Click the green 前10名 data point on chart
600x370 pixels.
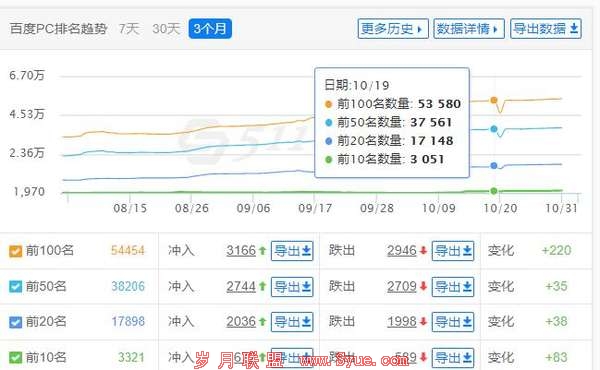tap(494, 191)
